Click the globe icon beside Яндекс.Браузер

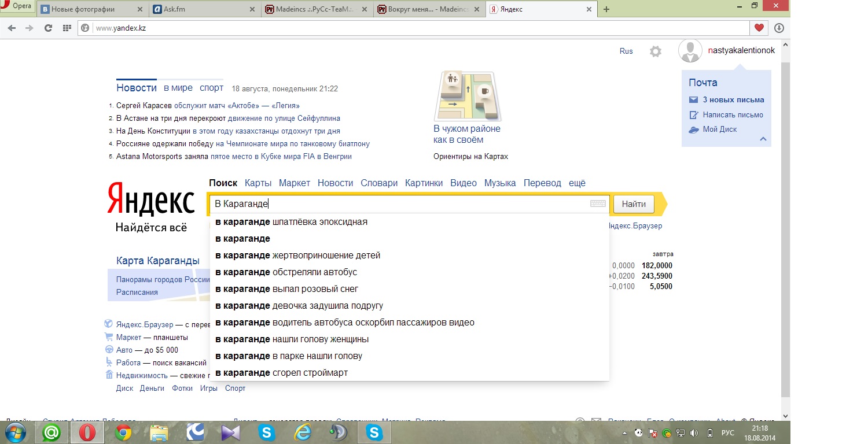coord(108,324)
